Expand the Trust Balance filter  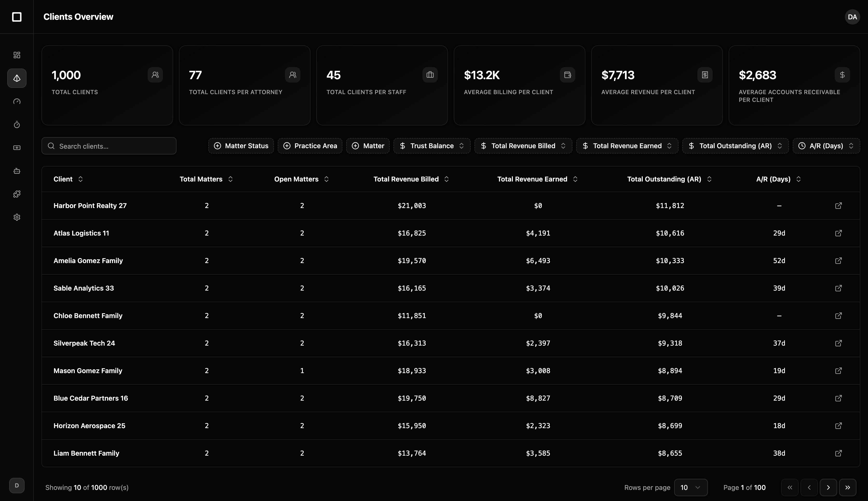tap(432, 146)
